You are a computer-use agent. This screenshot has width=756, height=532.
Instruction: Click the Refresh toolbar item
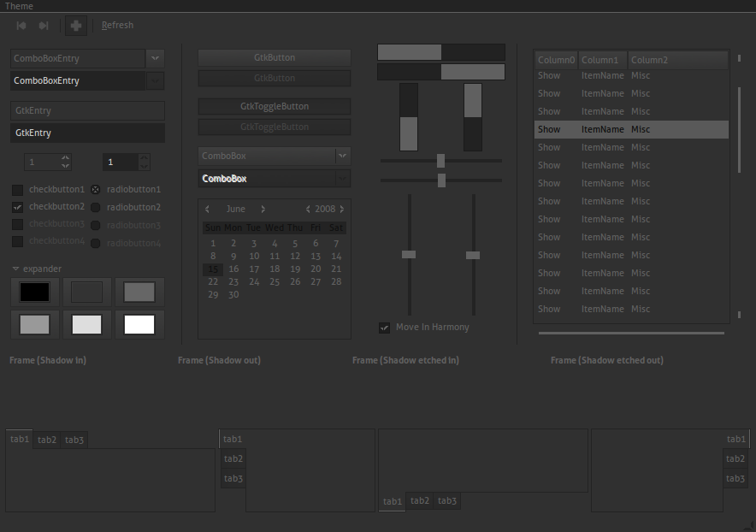pyautogui.click(x=117, y=25)
